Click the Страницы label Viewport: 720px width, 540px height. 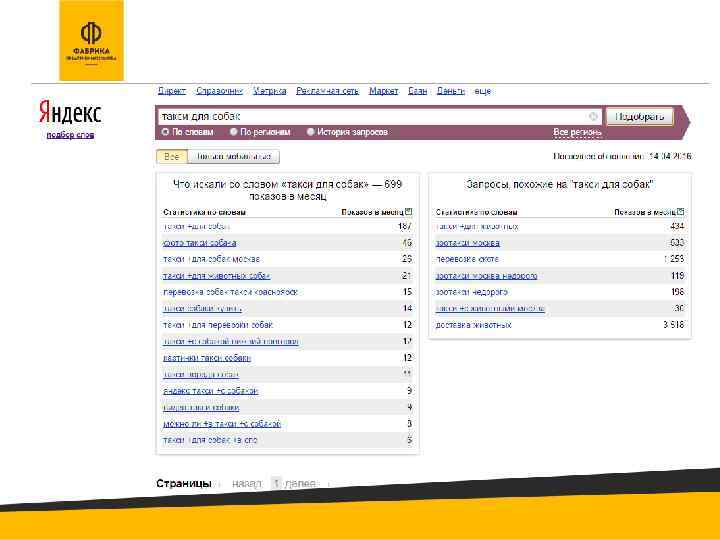coord(184,484)
